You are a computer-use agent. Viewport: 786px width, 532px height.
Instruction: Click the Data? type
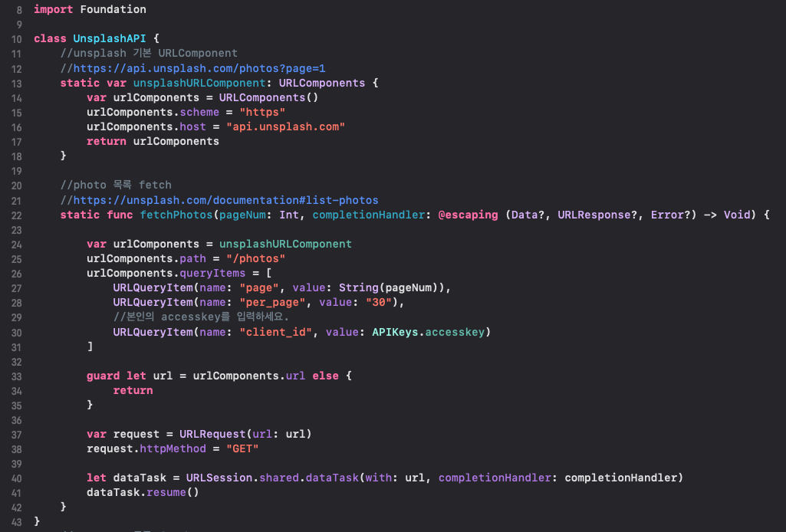528,215
